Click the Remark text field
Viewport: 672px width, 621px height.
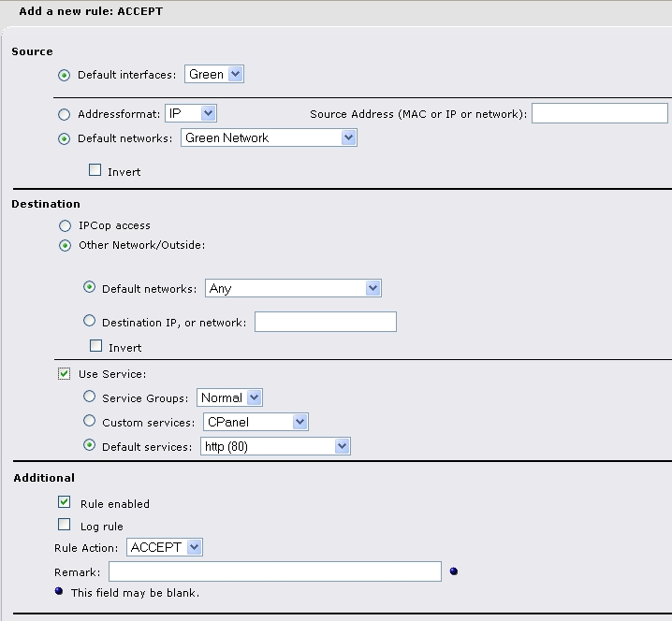tap(275, 571)
